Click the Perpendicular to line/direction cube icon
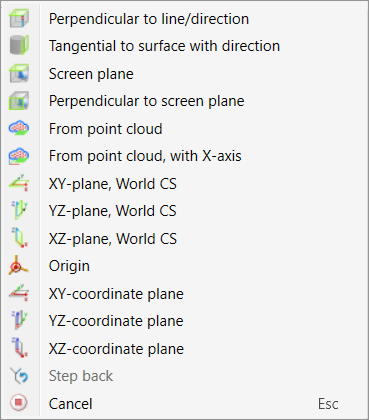Screen dimensions: 369x420 click(x=19, y=18)
